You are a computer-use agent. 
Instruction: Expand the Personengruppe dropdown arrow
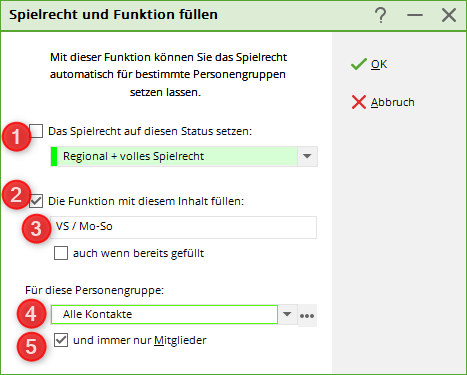[x=287, y=314]
